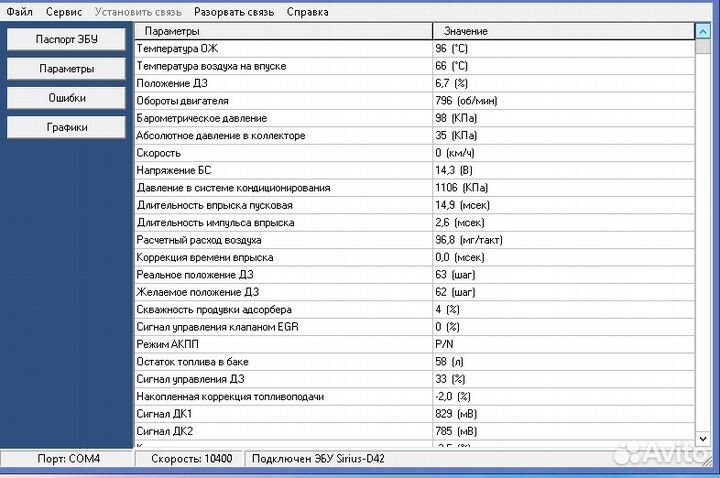
Task: Select the Температура воздуха на впуске row
Action: pos(415,66)
